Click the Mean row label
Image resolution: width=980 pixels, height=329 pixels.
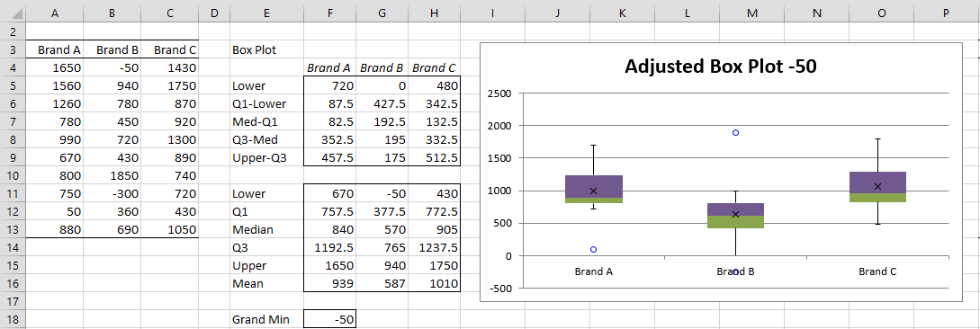click(266, 283)
